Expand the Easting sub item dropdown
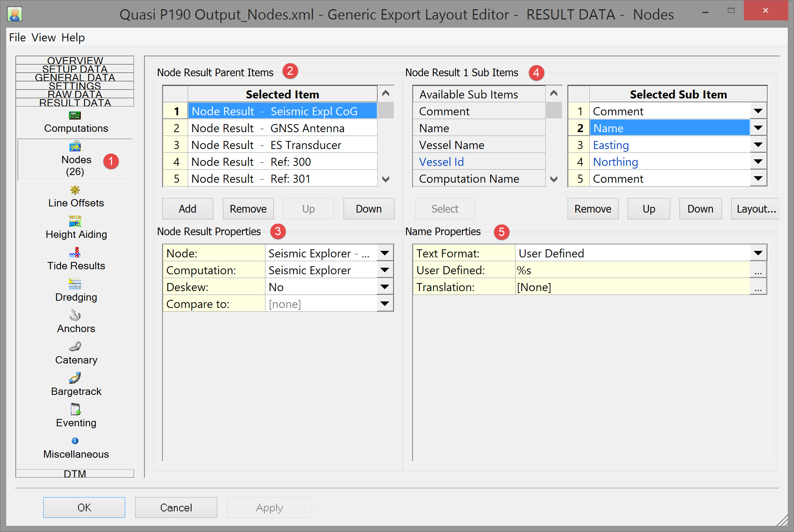Screen dimensions: 794x532 [x=758, y=145]
